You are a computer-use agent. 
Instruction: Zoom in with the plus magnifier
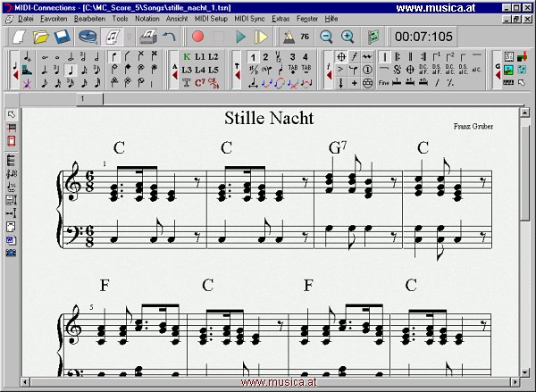pyautogui.click(x=348, y=37)
